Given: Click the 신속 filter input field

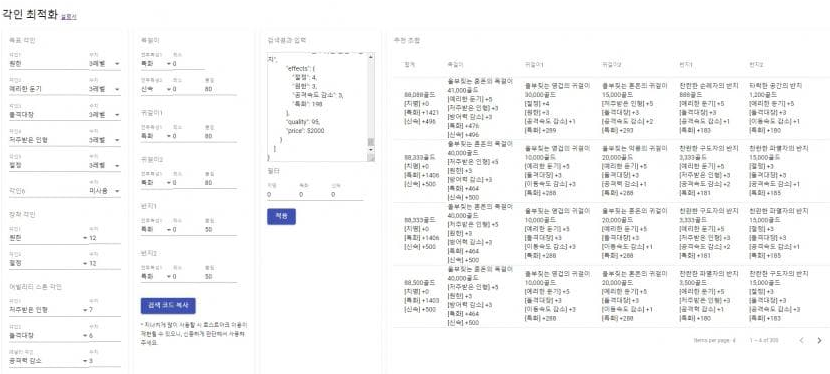Looking at the screenshot, I should click(x=347, y=194).
